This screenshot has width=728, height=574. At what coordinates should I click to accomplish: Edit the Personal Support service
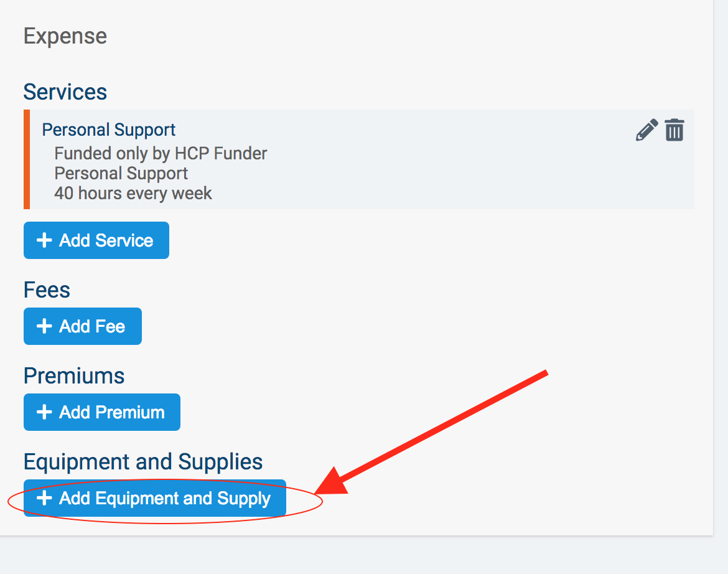pos(646,131)
